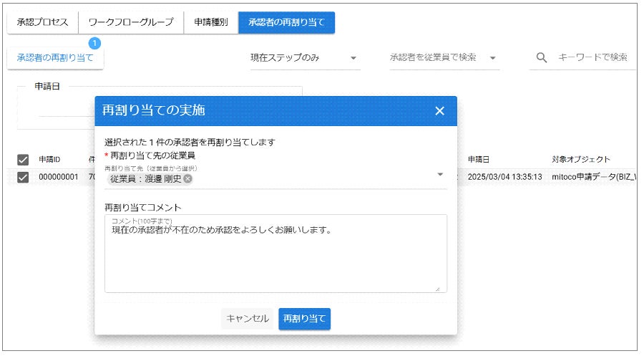The height and width of the screenshot is (356, 644).
Task: Focus the キーワードで検索 input field
Action: coord(592,57)
